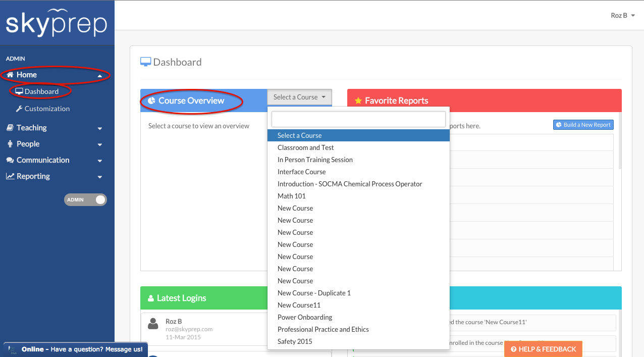Click the course search text field

click(x=358, y=119)
